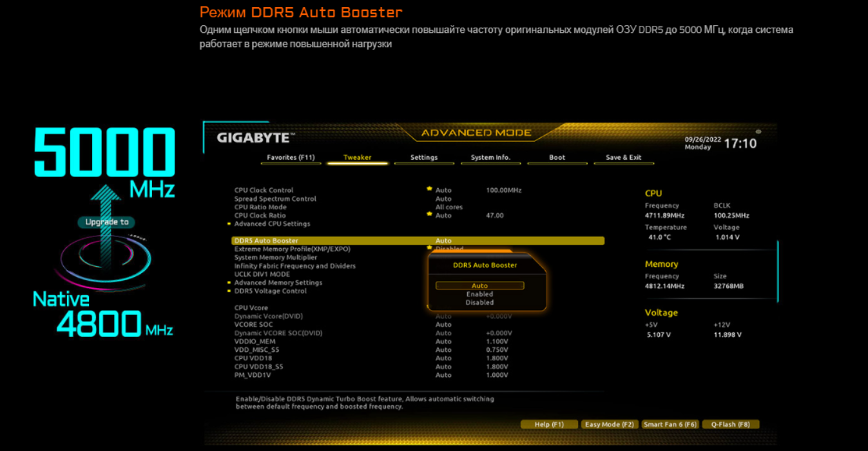Select the Dynamic Vcore(DVID) row

click(x=269, y=316)
